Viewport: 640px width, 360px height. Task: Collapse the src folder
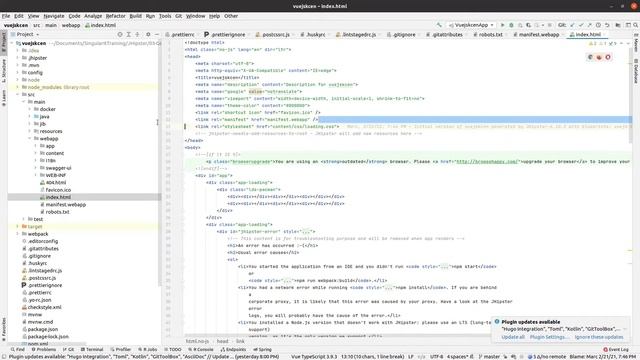[18, 94]
